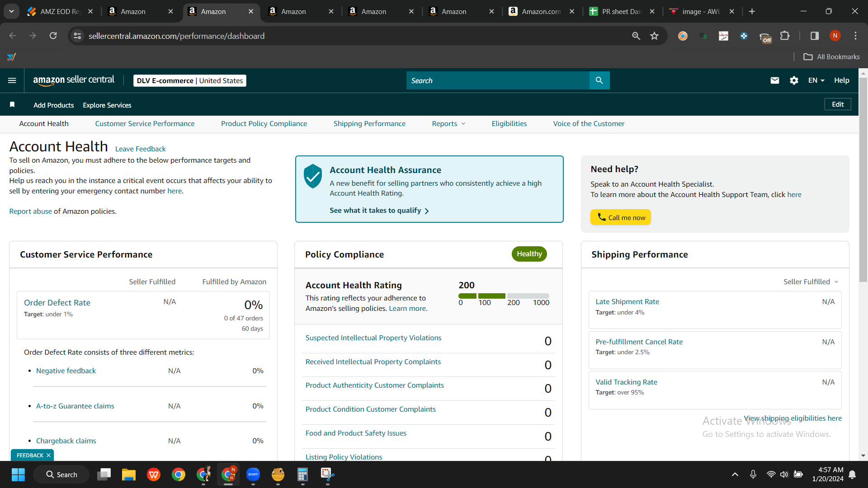868x488 pixels.
Task: Focus the Seller Central search field
Action: tap(498, 80)
